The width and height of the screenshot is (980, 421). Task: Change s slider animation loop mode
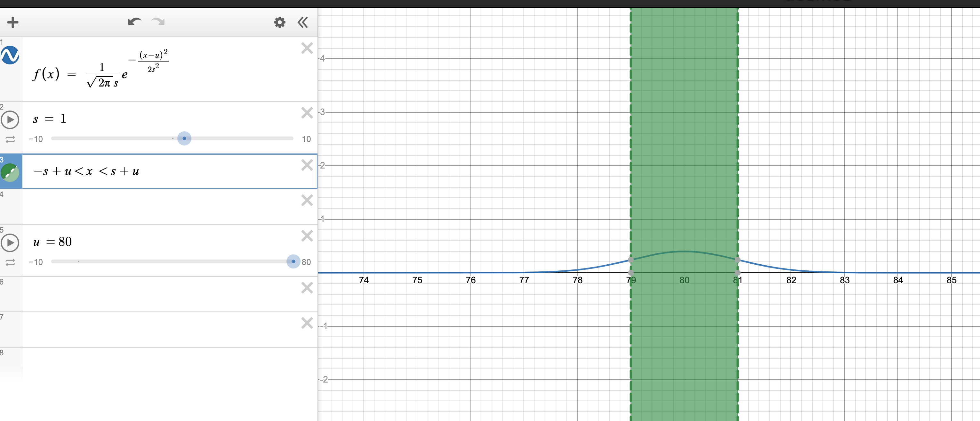(10, 139)
